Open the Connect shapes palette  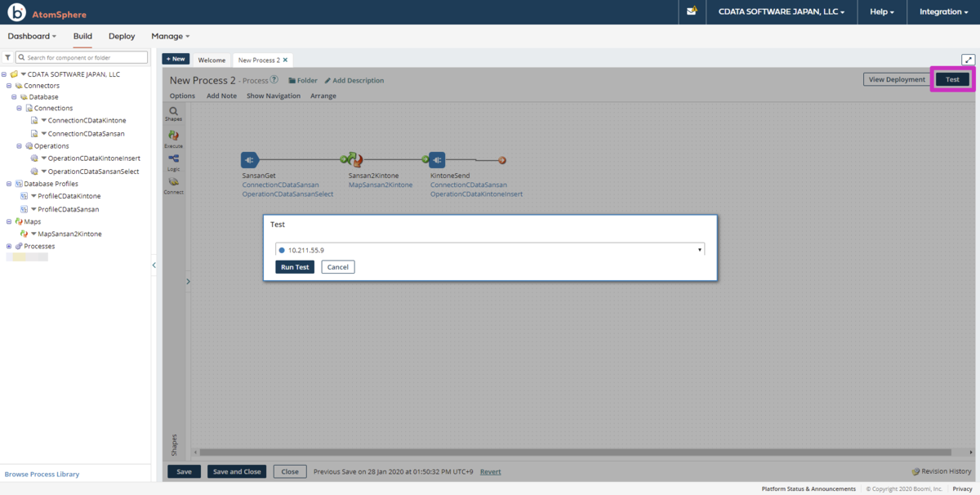(x=173, y=185)
